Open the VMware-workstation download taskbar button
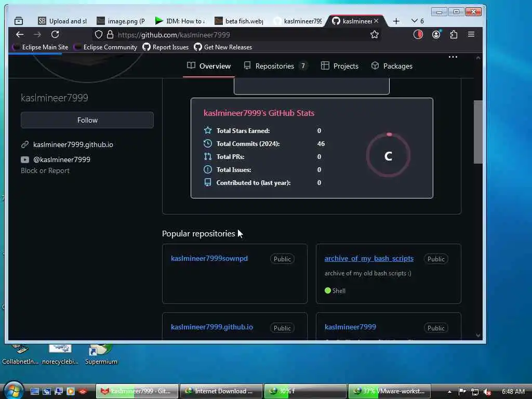This screenshot has width=532, height=399. 389,391
